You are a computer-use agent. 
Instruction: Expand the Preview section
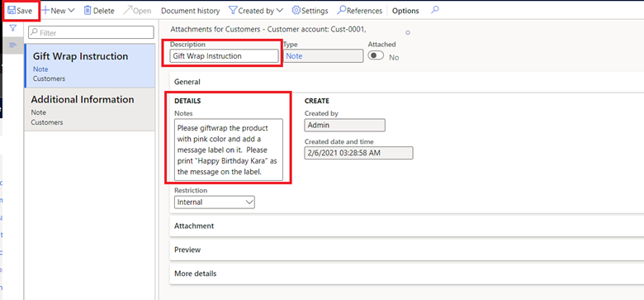406,250
